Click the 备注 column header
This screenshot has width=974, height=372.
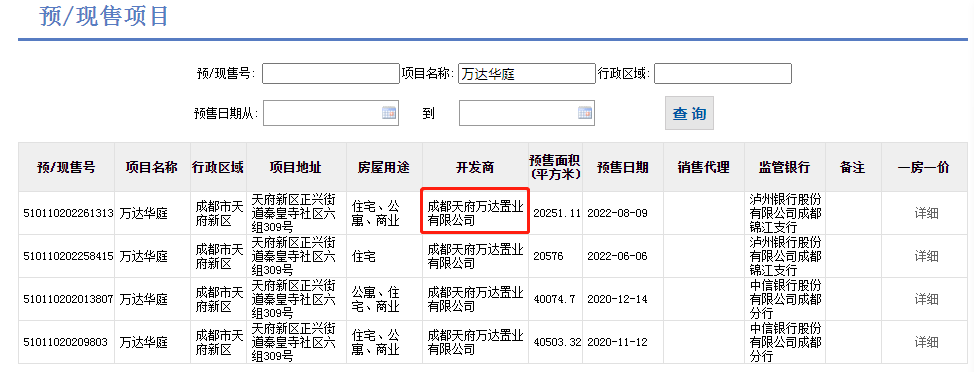point(853,167)
